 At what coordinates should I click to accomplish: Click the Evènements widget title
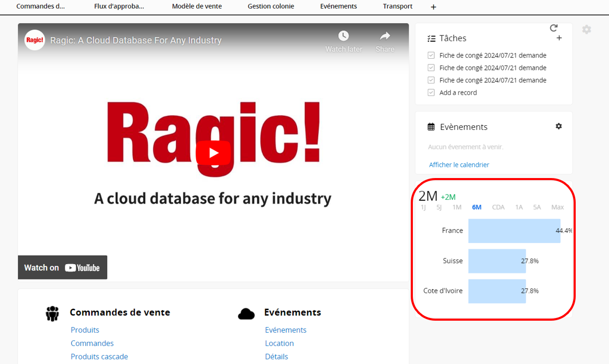click(x=464, y=127)
